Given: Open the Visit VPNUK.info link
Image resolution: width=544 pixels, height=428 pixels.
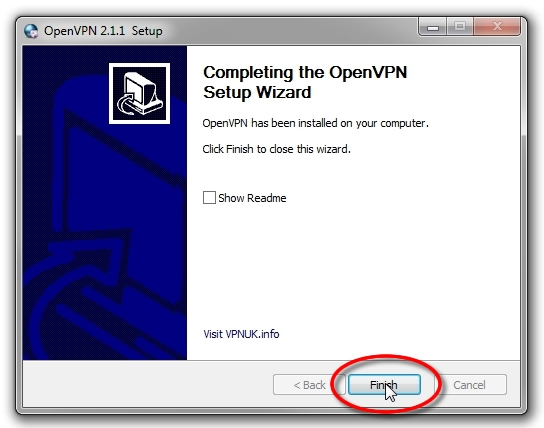Looking at the screenshot, I should point(241,334).
